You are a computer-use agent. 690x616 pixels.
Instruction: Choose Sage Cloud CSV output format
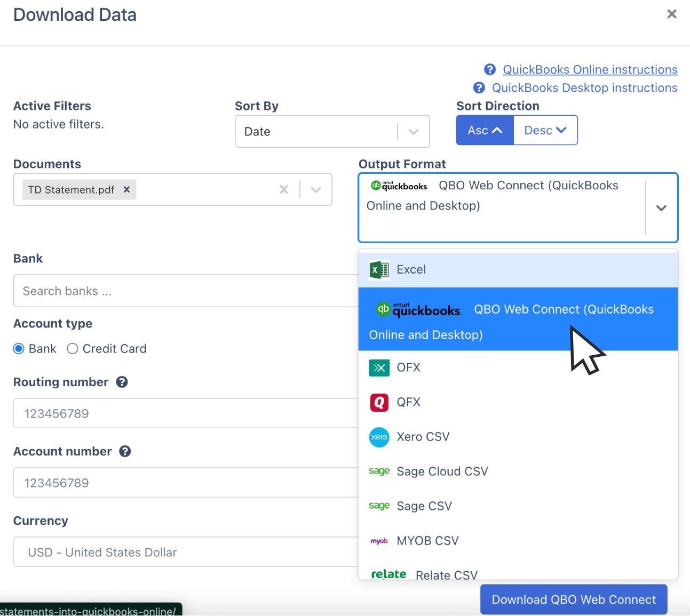coord(518,471)
